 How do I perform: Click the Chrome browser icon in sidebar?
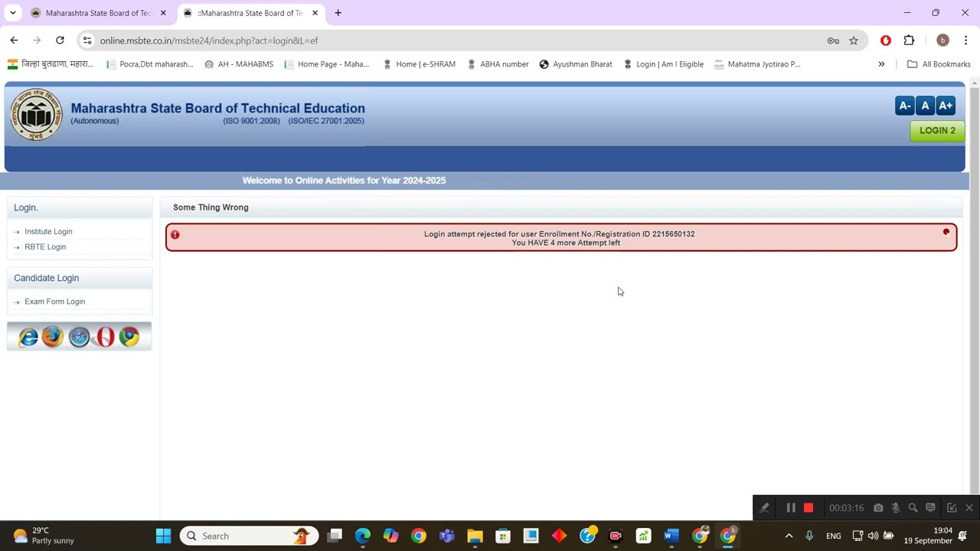129,337
